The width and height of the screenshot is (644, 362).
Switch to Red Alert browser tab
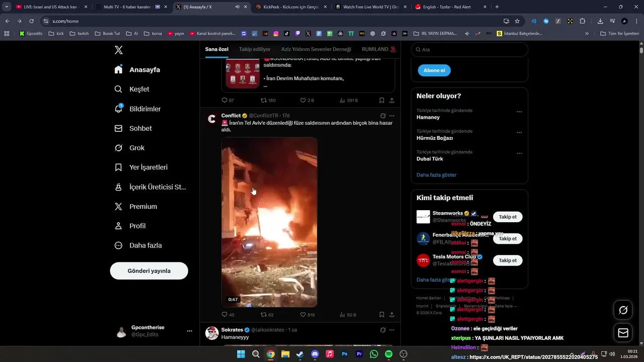click(451, 7)
